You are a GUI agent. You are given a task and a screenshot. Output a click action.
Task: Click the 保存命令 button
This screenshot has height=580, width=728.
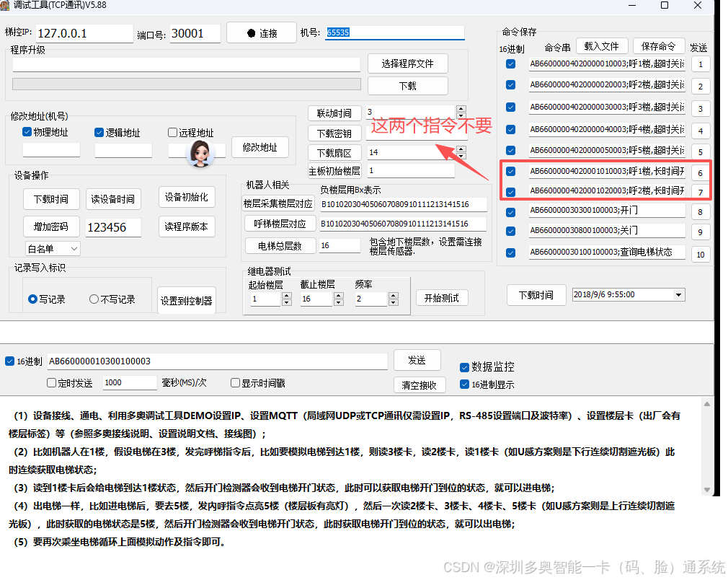point(658,46)
